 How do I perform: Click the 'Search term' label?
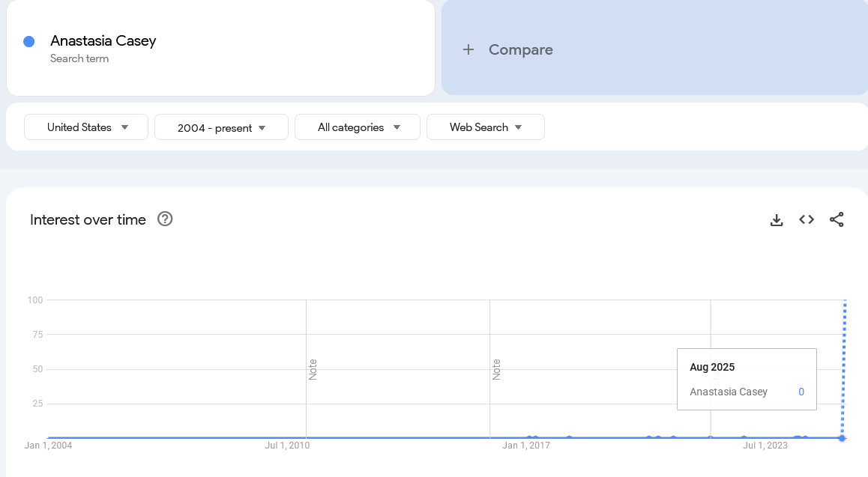coord(79,58)
